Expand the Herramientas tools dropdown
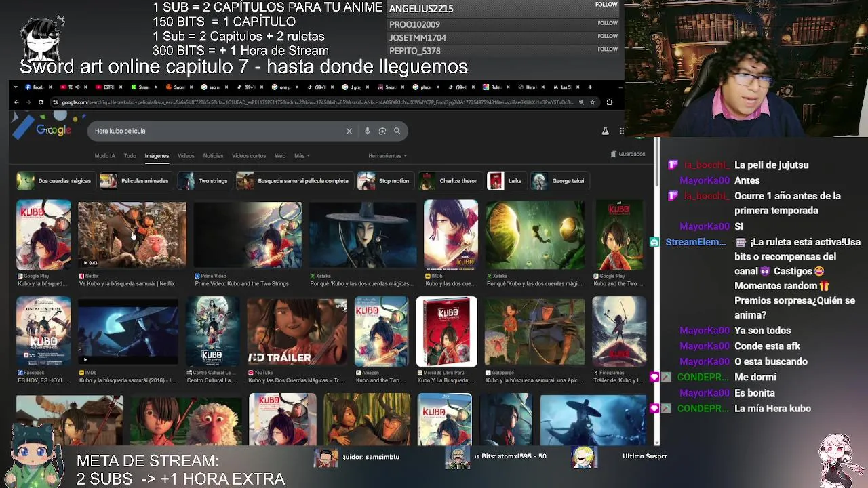Image resolution: width=868 pixels, height=488 pixels. (x=387, y=156)
